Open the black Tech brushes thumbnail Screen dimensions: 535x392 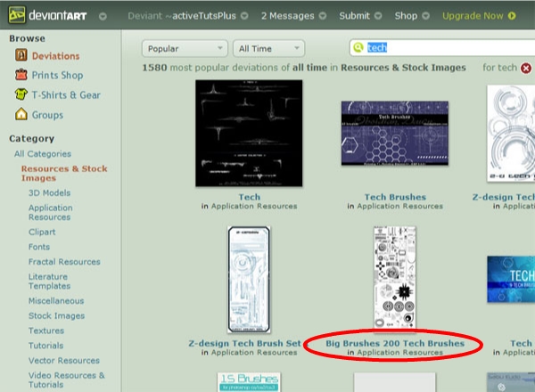pos(249,134)
